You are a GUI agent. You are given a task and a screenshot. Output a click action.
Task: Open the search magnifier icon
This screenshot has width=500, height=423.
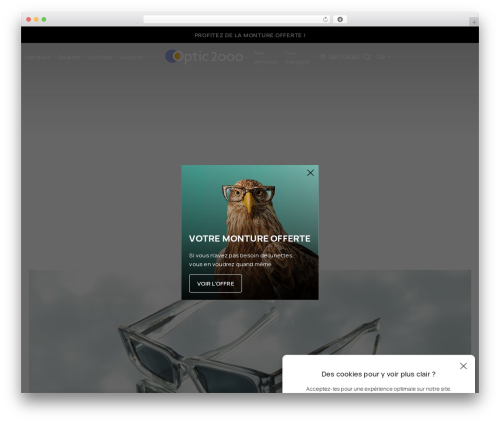(x=367, y=57)
